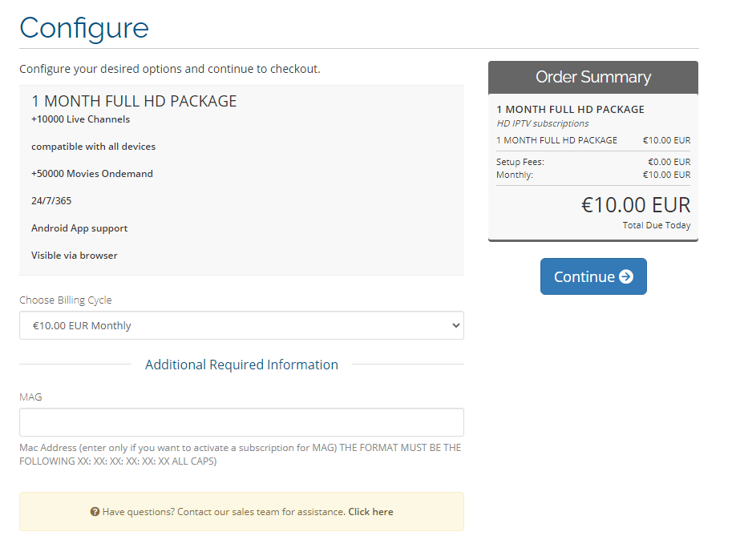The image size is (736, 560).
Task: Click the '+10000 Live Channels' feature text
Action: pos(81,119)
